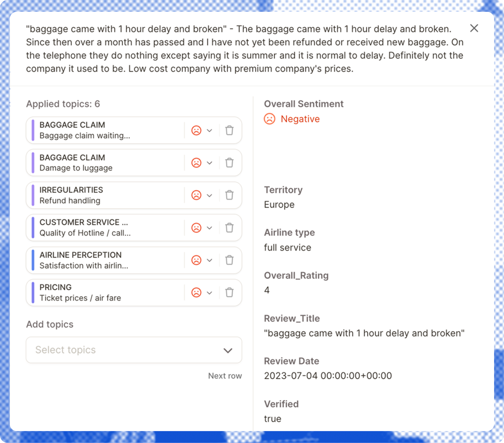Select the IRREGULARITIES Refund handling card
Screen dimensions: 504x443
[x=134, y=195]
